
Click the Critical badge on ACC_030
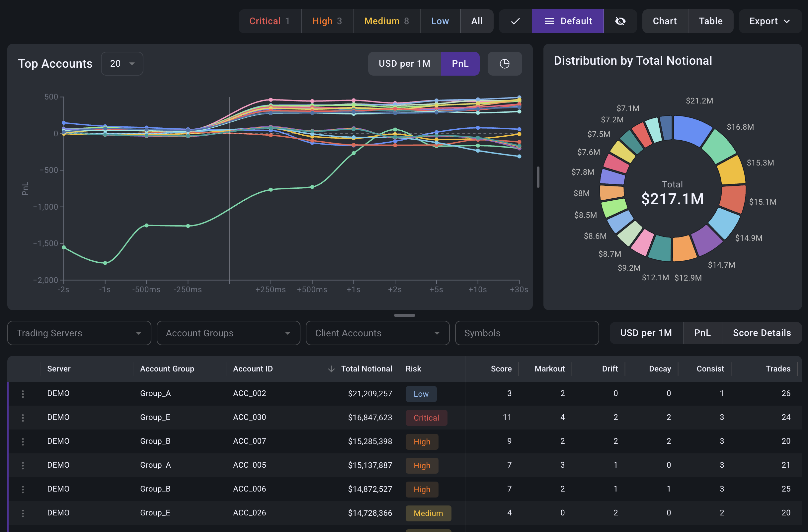point(426,418)
